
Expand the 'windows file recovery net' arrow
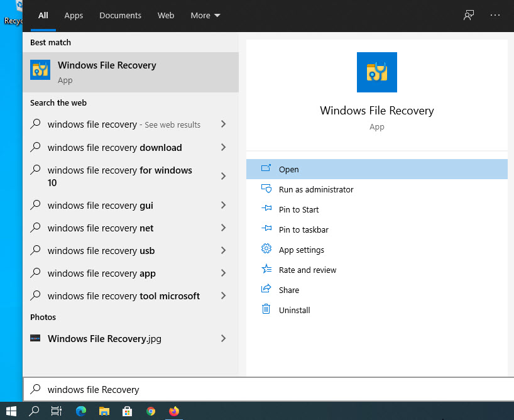click(223, 228)
